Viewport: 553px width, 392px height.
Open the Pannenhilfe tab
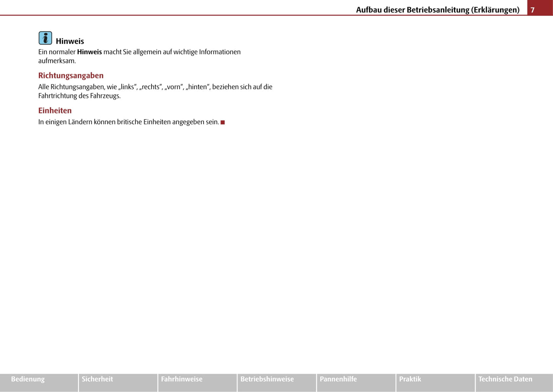[338, 379]
